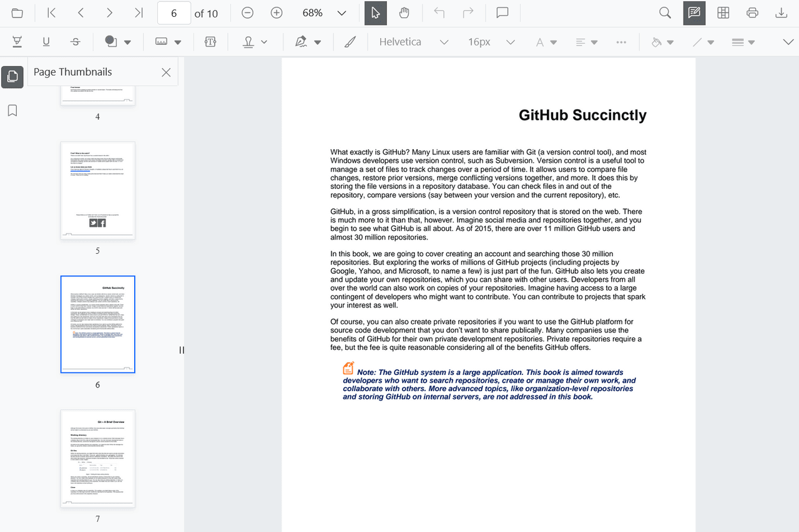This screenshot has width=799, height=532.
Task: Open page 7 thumbnail
Action: (98, 458)
